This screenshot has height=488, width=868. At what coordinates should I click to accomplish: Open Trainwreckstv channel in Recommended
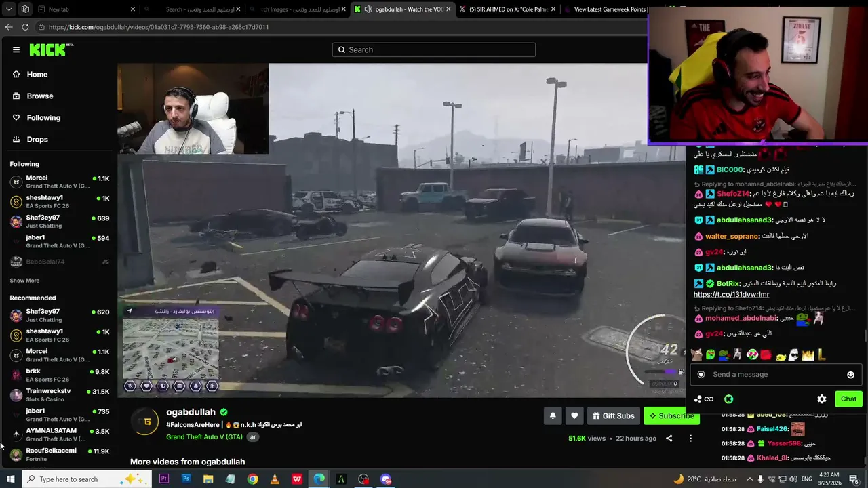tap(60, 394)
